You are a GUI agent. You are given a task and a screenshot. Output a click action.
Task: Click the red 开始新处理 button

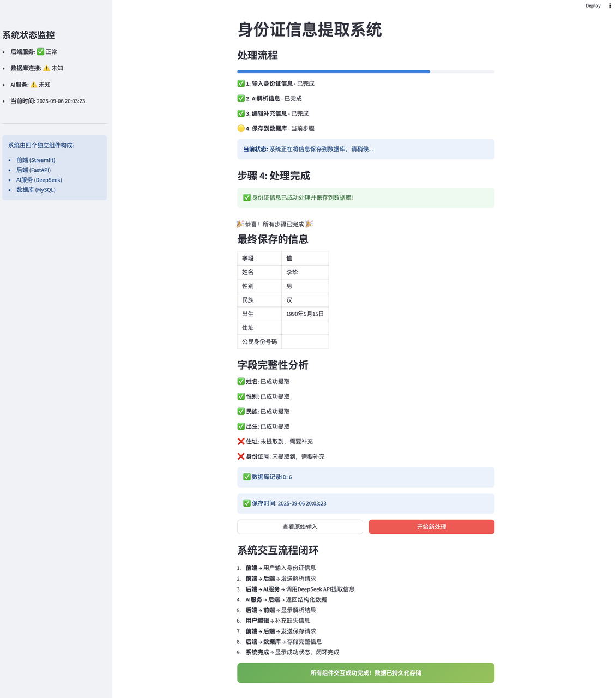click(431, 527)
